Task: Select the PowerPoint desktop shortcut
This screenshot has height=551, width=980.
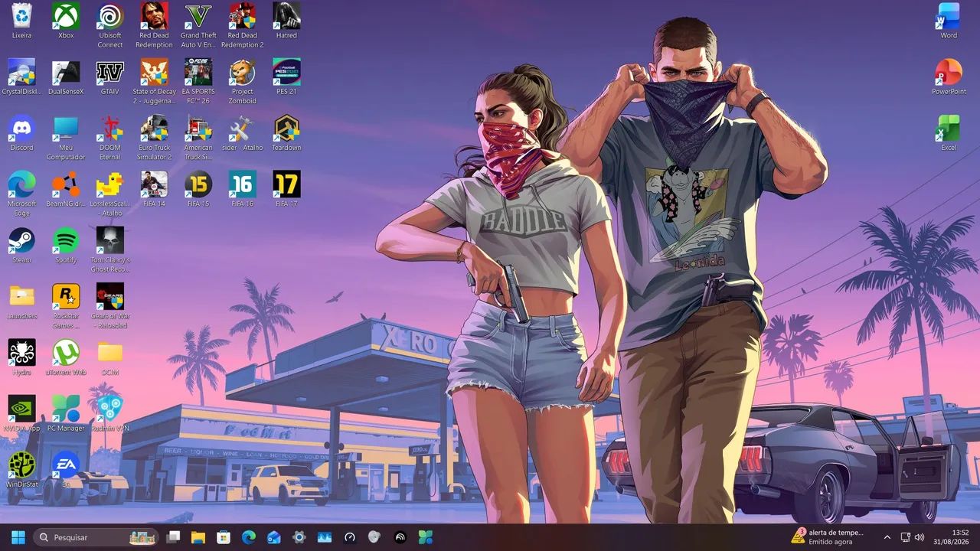Action: point(949,77)
